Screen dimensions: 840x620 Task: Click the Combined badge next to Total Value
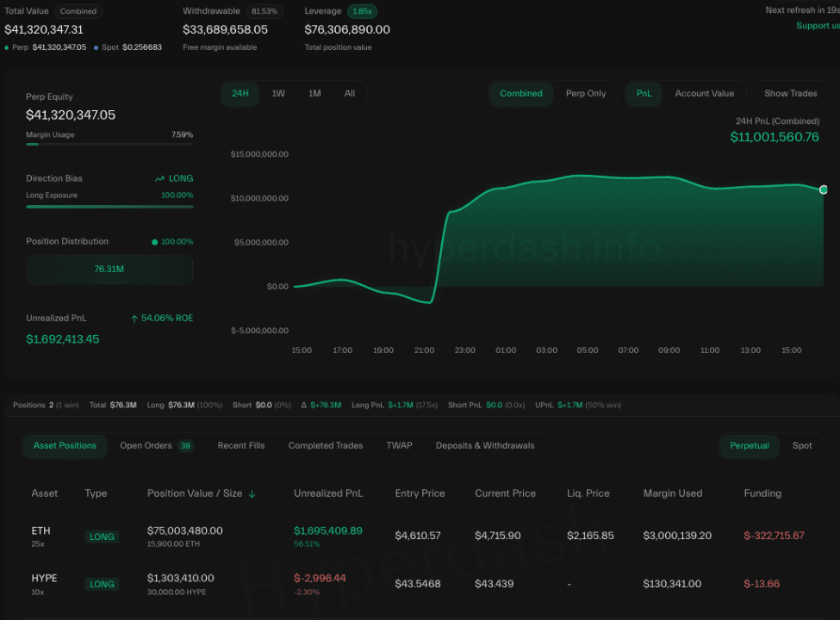[78, 11]
